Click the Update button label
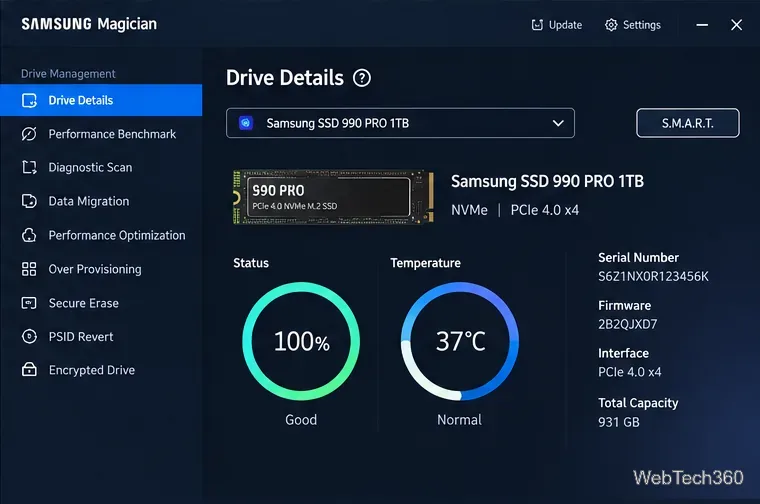Image resolution: width=760 pixels, height=504 pixels. pos(565,25)
